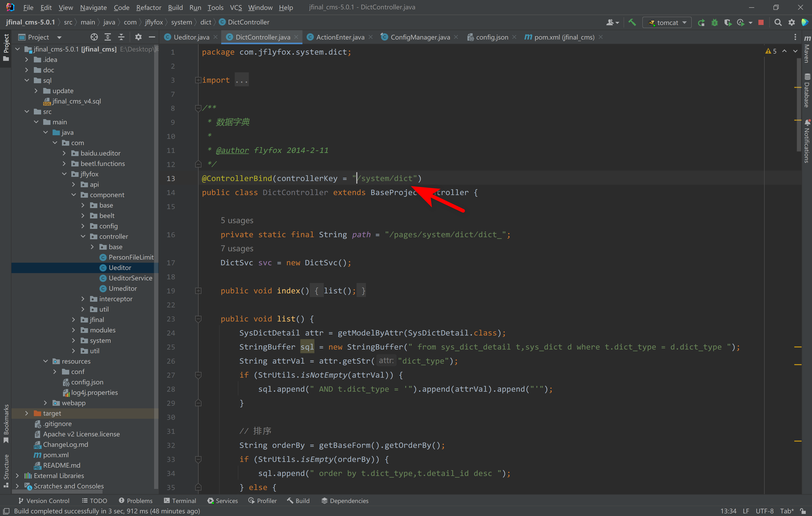Open the Project panel gear options
Screen dimensions: 812x516
pyautogui.click(x=138, y=37)
